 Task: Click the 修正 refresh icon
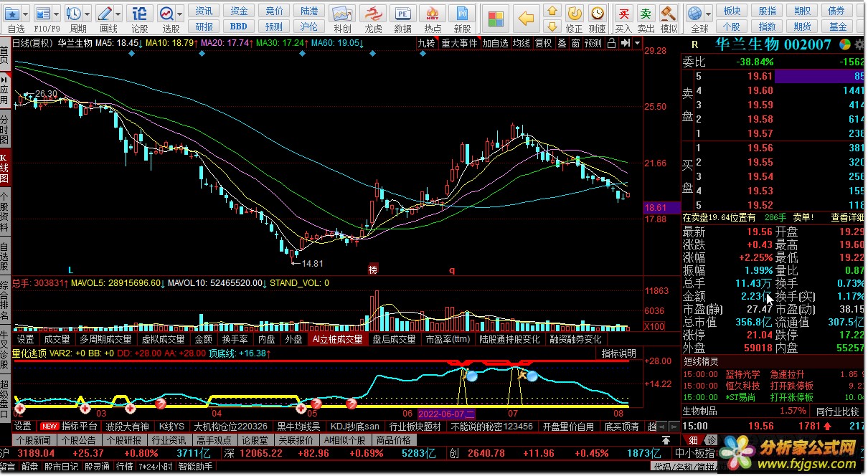(574, 13)
